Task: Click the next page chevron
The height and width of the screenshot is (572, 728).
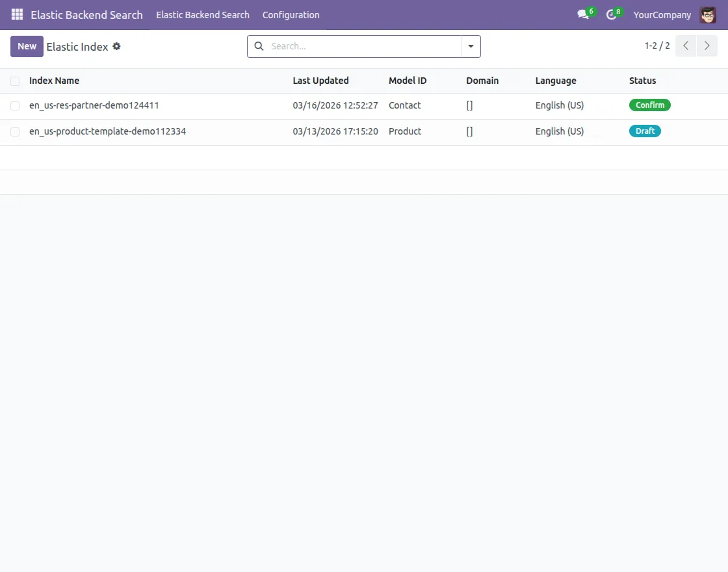Action: 707,45
